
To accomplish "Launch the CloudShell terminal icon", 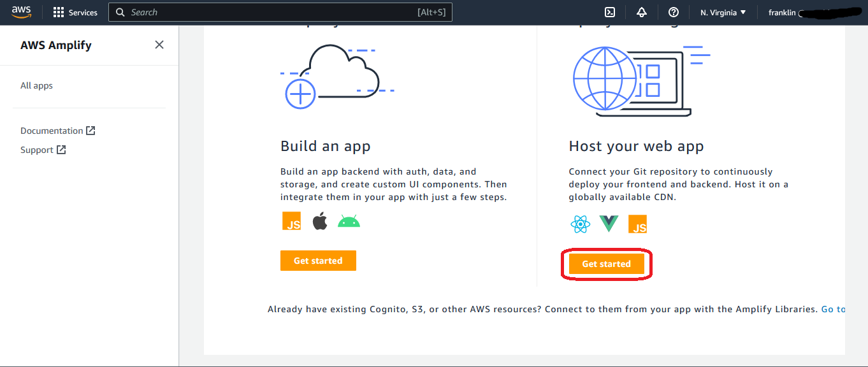I will (x=610, y=12).
